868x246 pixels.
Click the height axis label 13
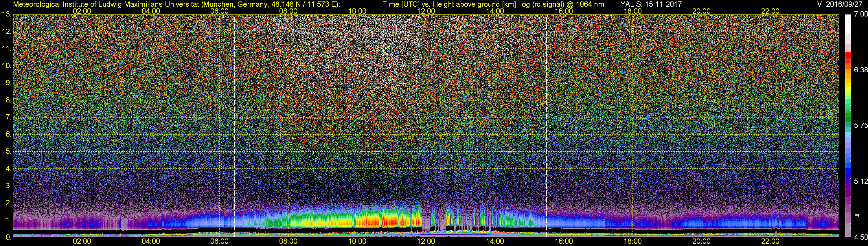(x=6, y=14)
